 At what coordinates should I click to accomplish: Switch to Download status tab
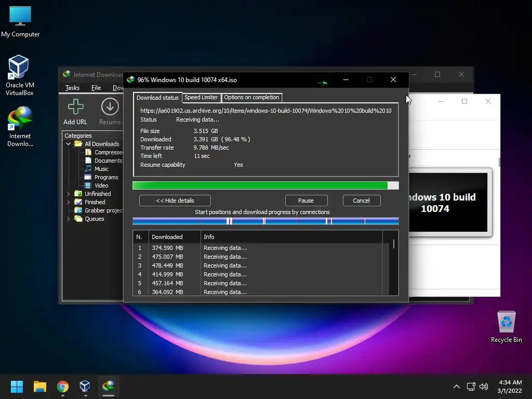point(157,98)
